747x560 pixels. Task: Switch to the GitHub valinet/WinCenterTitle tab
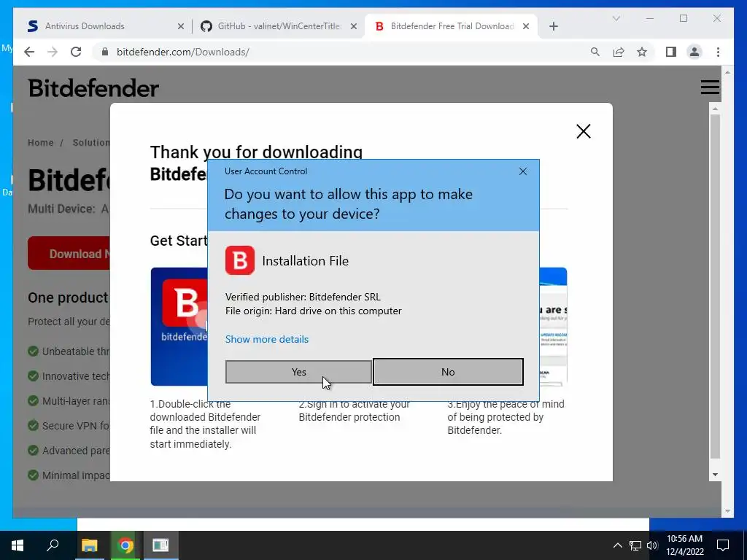[x=279, y=26]
